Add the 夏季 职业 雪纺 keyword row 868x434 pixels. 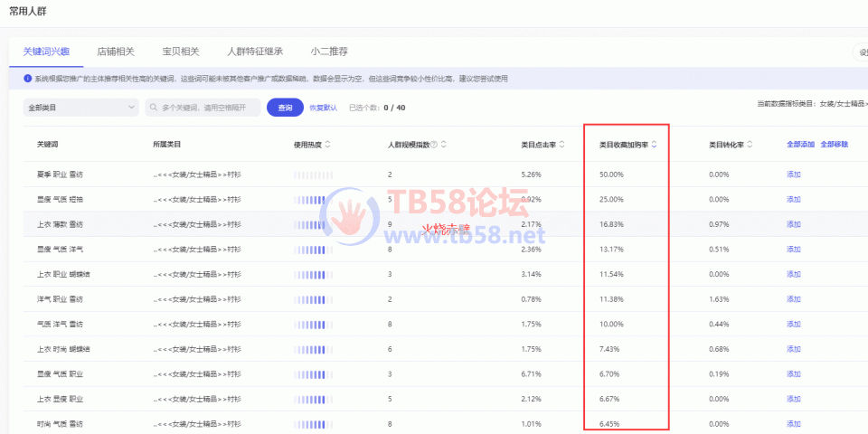(x=794, y=174)
